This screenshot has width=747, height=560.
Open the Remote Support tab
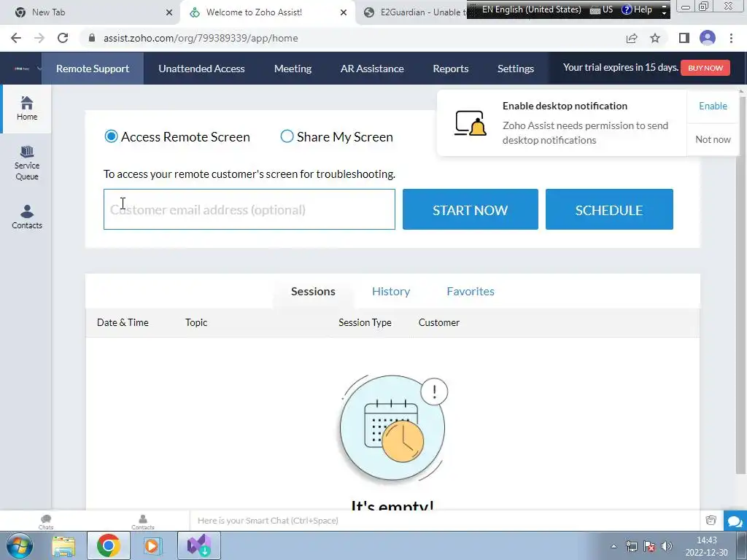coord(93,69)
